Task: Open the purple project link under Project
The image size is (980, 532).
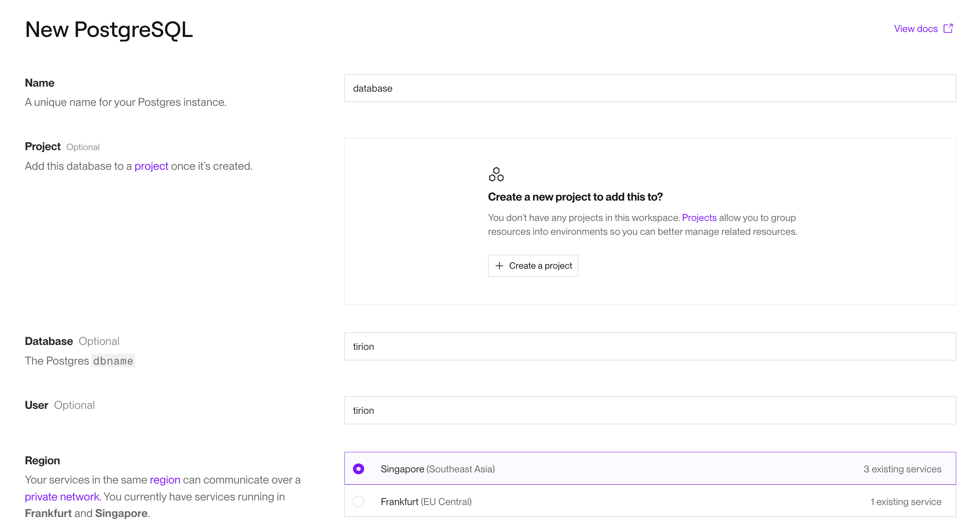Action: point(151,166)
